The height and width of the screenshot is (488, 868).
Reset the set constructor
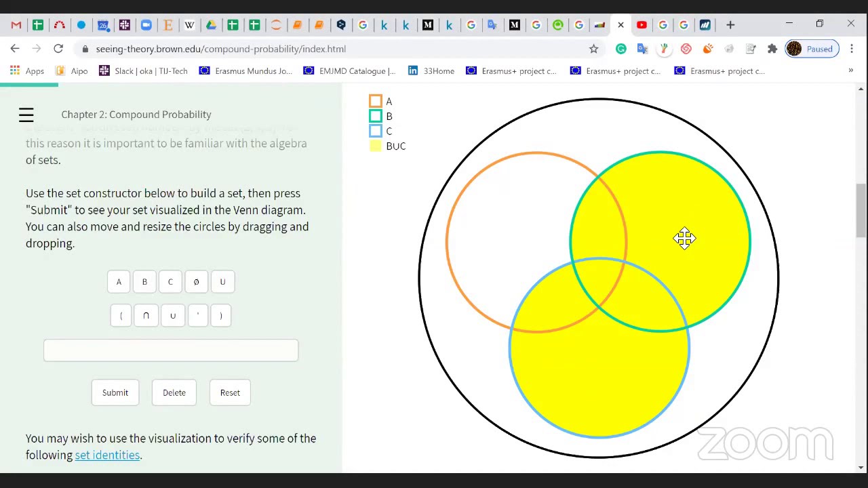230,392
